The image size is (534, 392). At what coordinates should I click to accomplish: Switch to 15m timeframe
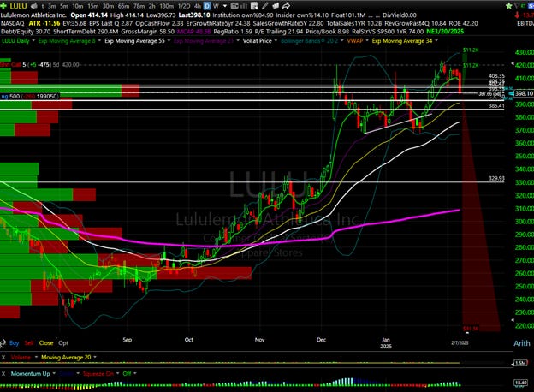click(x=93, y=6)
